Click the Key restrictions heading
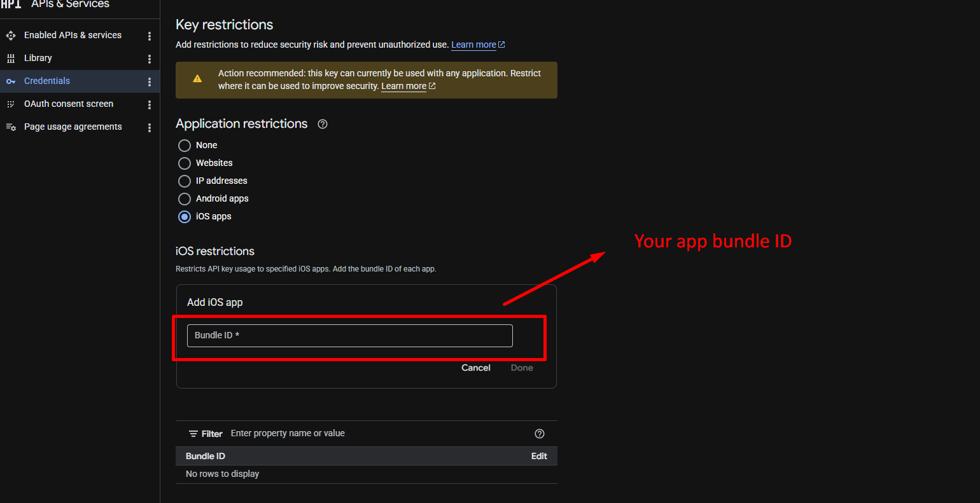The width and height of the screenshot is (980, 503). tap(225, 25)
